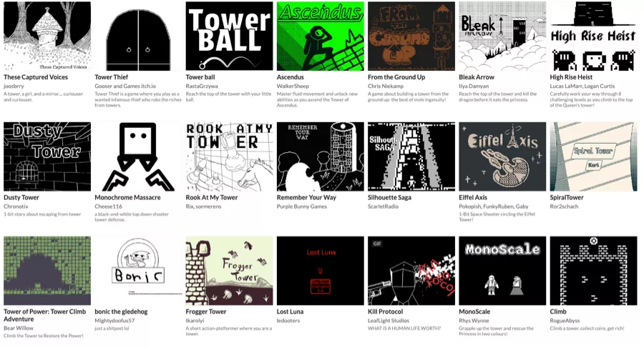Open Tower of Power: Tower Climb Adventure title
Image resolution: width=644 pixels, height=348 pixels.
pos(45,315)
